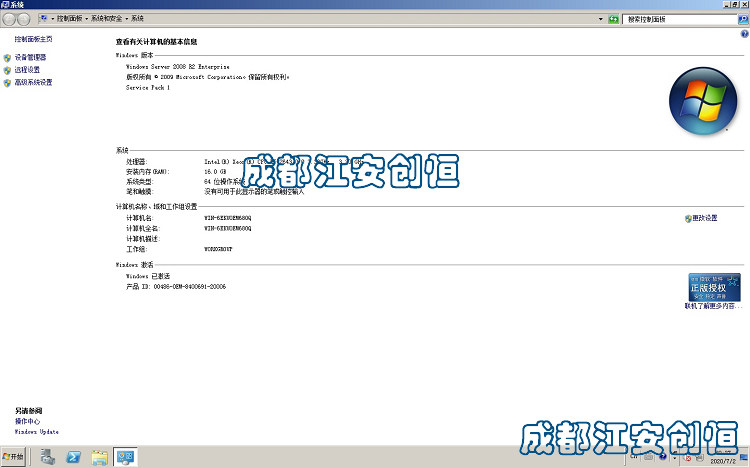Click Show desktop button at taskbar end
The image size is (750, 468).
744,457
